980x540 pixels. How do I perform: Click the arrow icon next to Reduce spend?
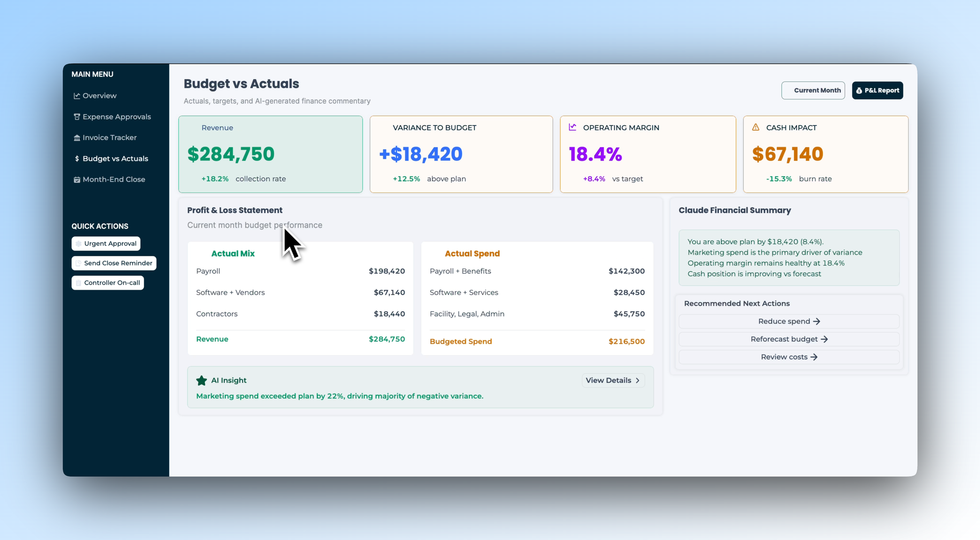[817, 322]
